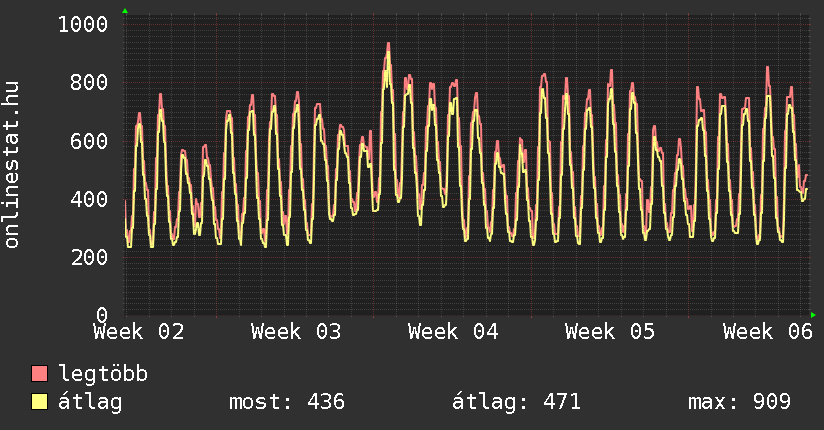Click the green arrow ending the x-axis
The width and height of the screenshot is (824, 430).
tap(813, 314)
